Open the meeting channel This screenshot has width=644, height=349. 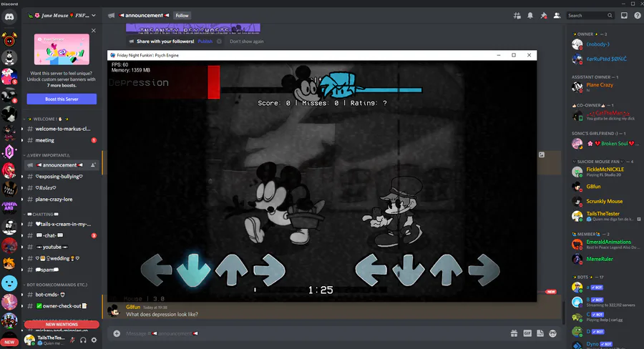click(62, 140)
